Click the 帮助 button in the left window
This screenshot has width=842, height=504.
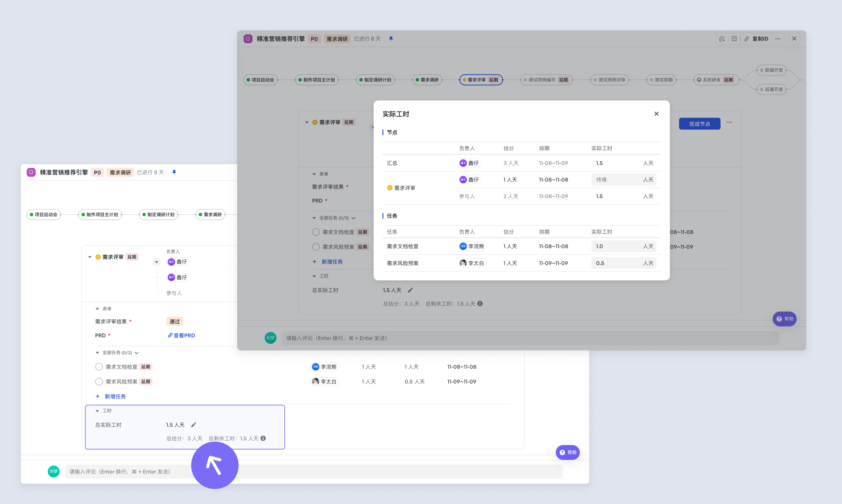(568, 452)
